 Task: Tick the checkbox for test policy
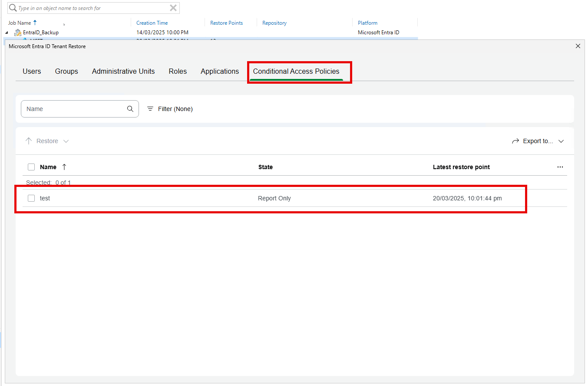31,198
